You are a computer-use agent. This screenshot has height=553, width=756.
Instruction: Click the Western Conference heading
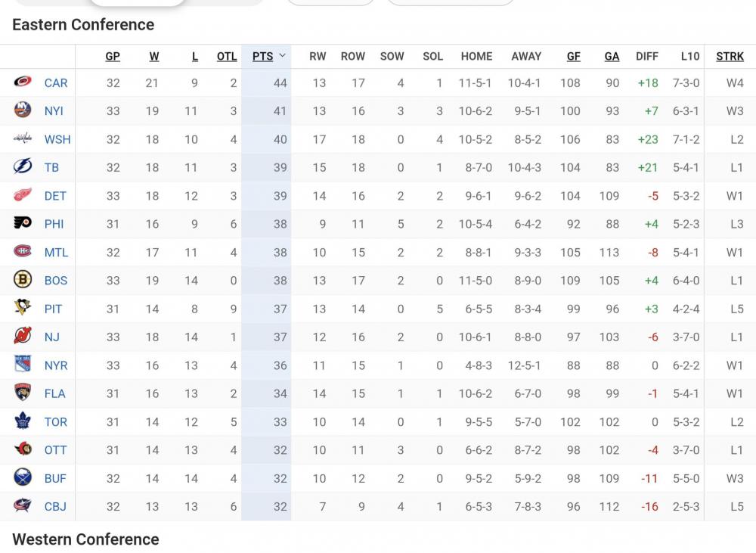click(85, 539)
